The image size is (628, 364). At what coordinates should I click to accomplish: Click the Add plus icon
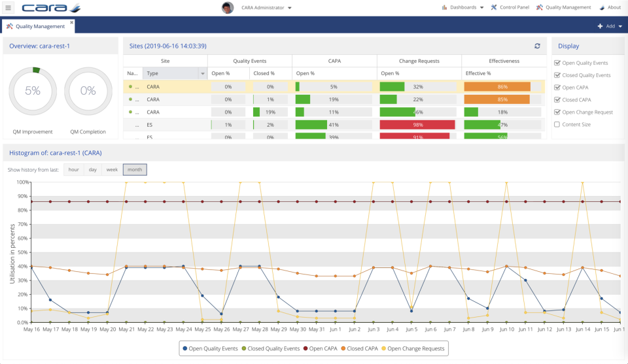tap(600, 26)
